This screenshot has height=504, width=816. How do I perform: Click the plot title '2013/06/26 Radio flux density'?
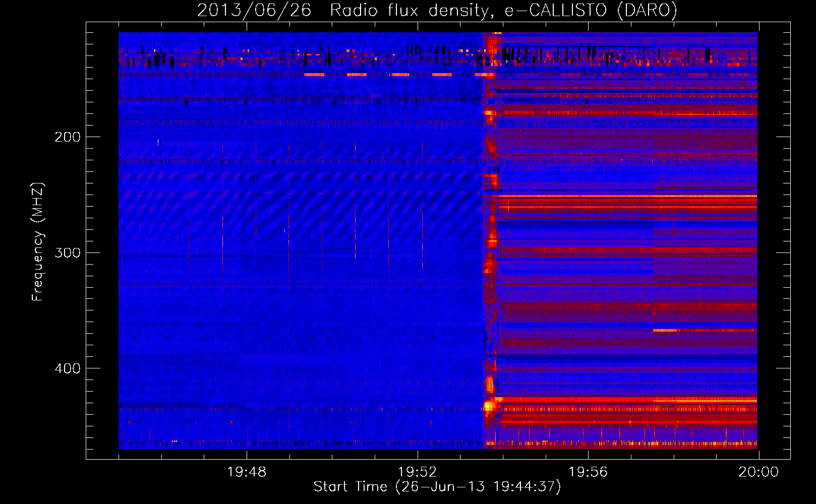coord(437,11)
